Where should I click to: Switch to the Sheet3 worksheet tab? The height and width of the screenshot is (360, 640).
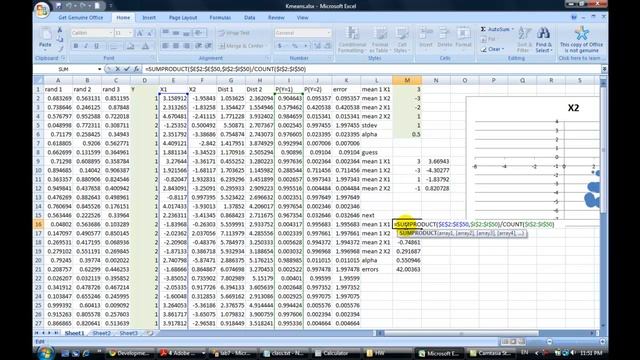click(x=129, y=333)
